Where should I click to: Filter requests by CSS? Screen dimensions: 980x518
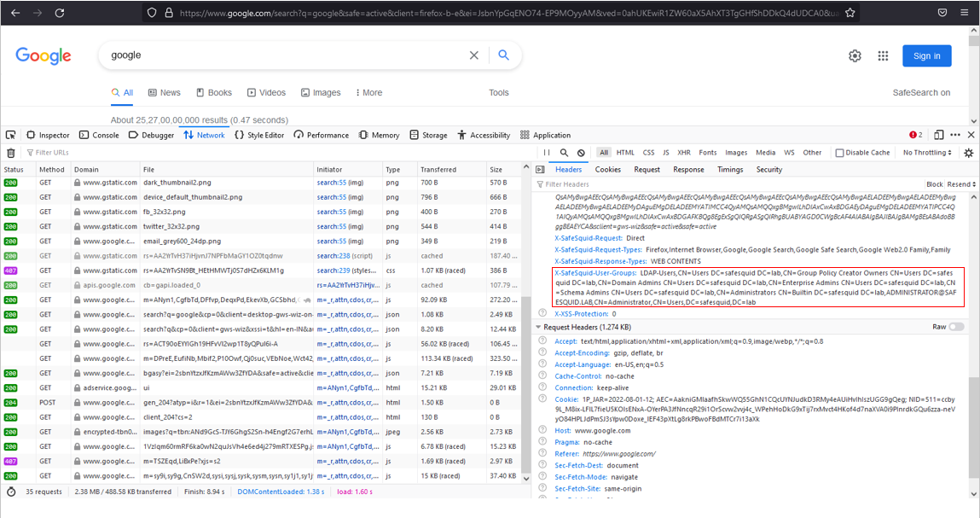[649, 153]
